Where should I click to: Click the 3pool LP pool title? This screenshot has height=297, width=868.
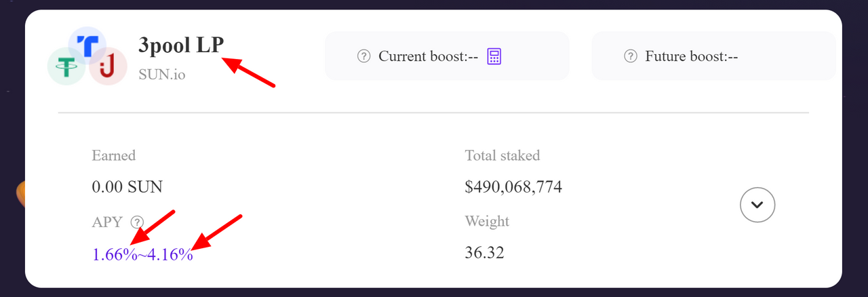180,45
